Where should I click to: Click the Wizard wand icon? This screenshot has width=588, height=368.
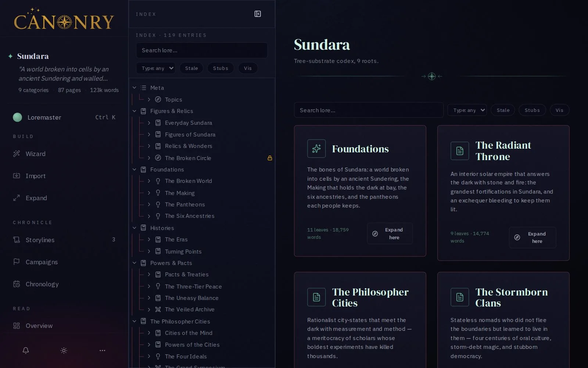17,154
